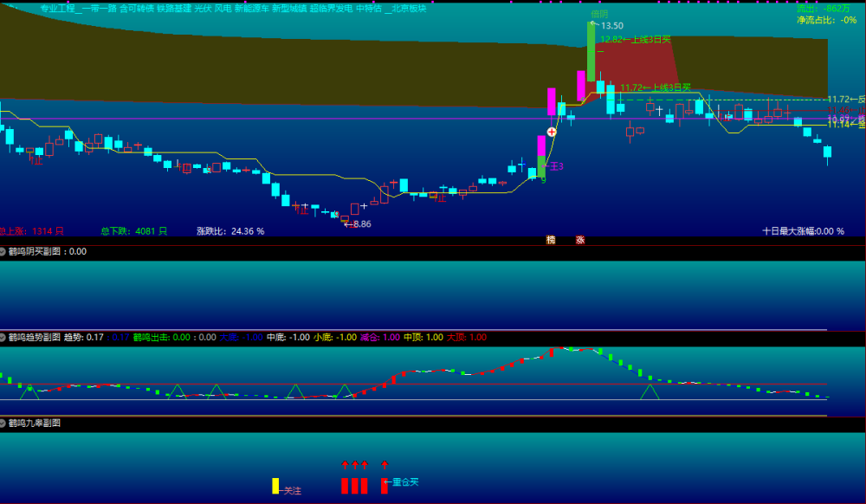Click the white plus circle marker on chart
The width and height of the screenshot is (866, 504).
click(x=551, y=132)
